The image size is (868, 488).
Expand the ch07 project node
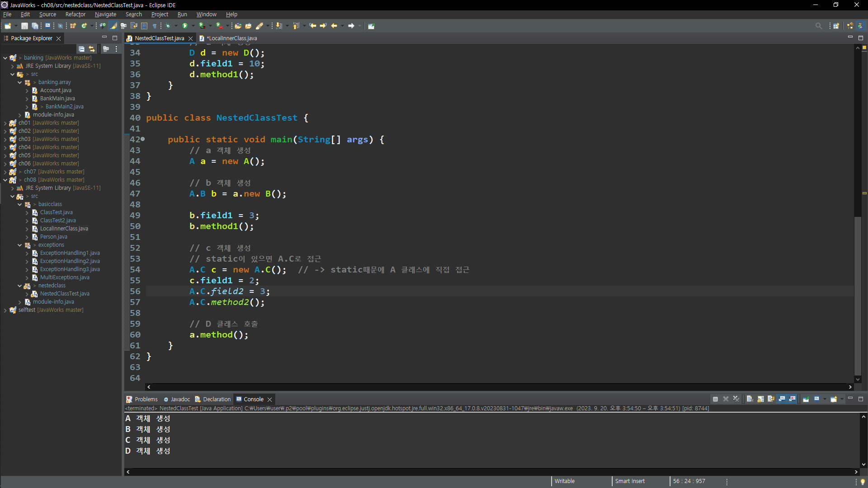point(5,172)
